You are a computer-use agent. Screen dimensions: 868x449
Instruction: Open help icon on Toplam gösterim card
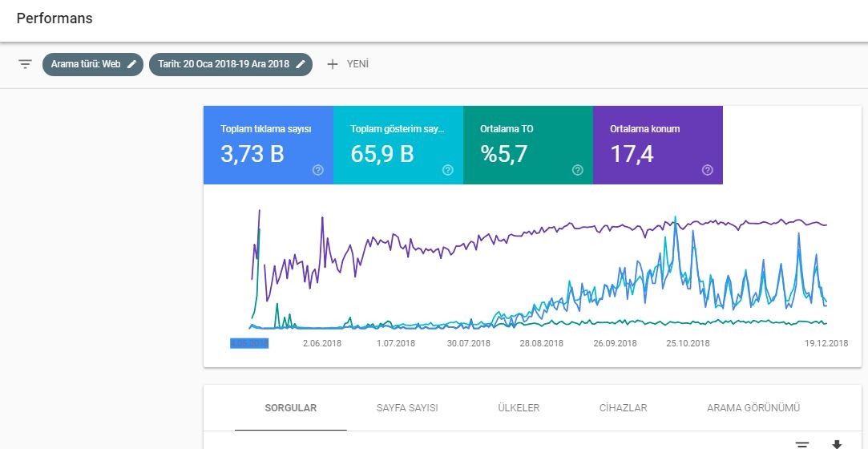(448, 170)
